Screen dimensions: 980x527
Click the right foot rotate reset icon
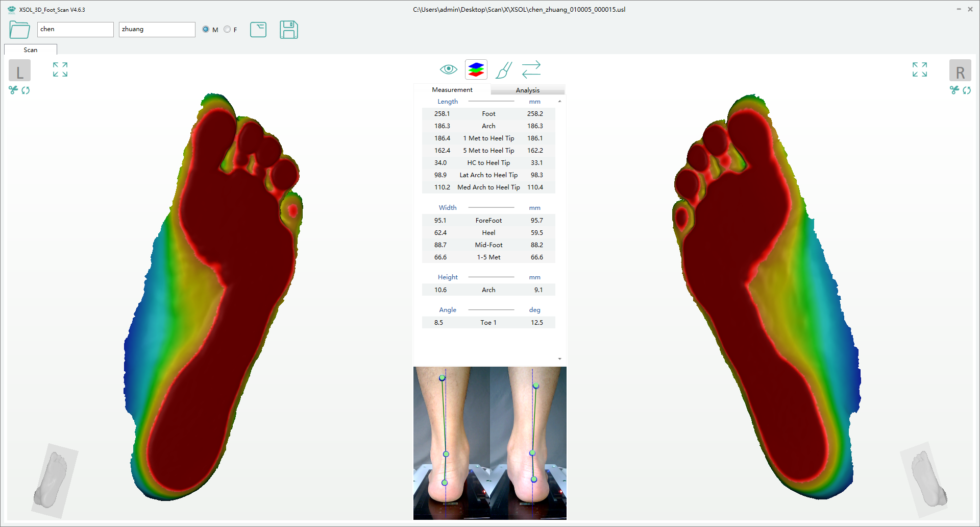[967, 90]
